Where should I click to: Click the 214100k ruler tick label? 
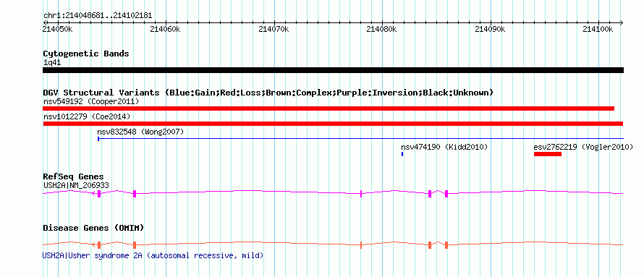(598, 29)
